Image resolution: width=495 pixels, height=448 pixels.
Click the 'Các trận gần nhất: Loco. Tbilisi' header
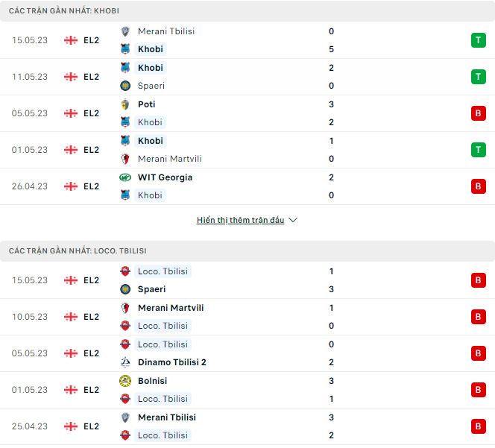click(248, 251)
